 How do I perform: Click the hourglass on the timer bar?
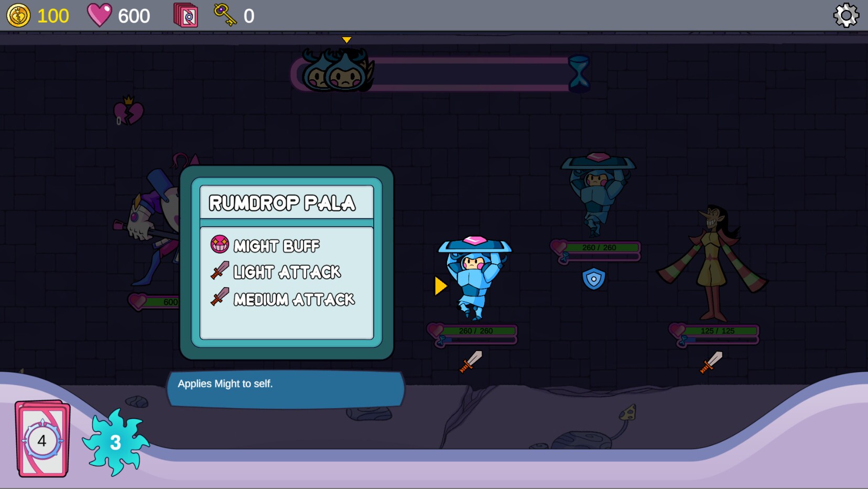(x=579, y=72)
